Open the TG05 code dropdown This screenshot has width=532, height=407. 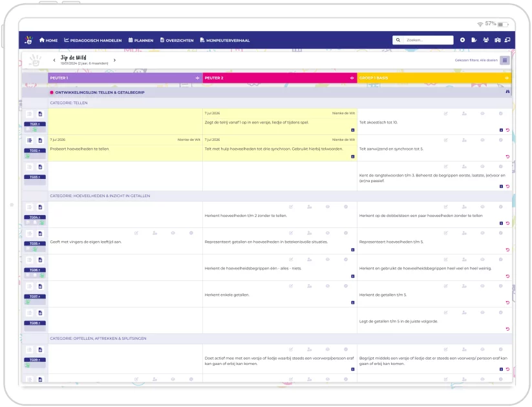click(35, 244)
